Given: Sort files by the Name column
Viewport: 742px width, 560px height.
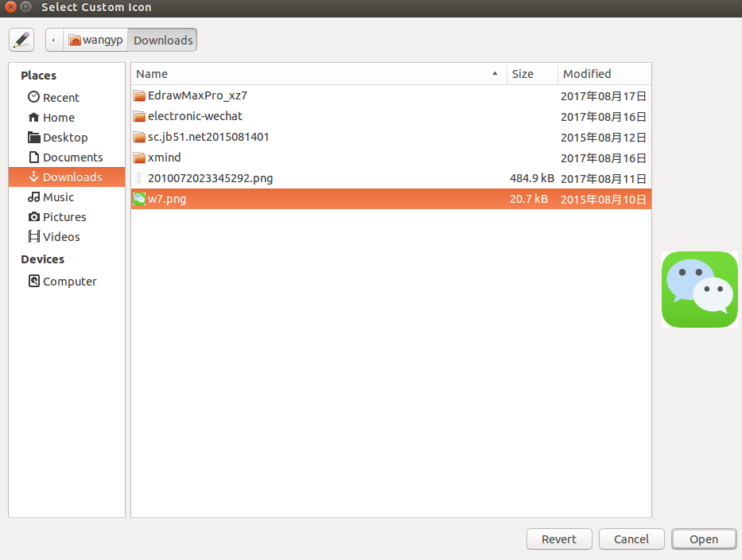Looking at the screenshot, I should click(318, 74).
